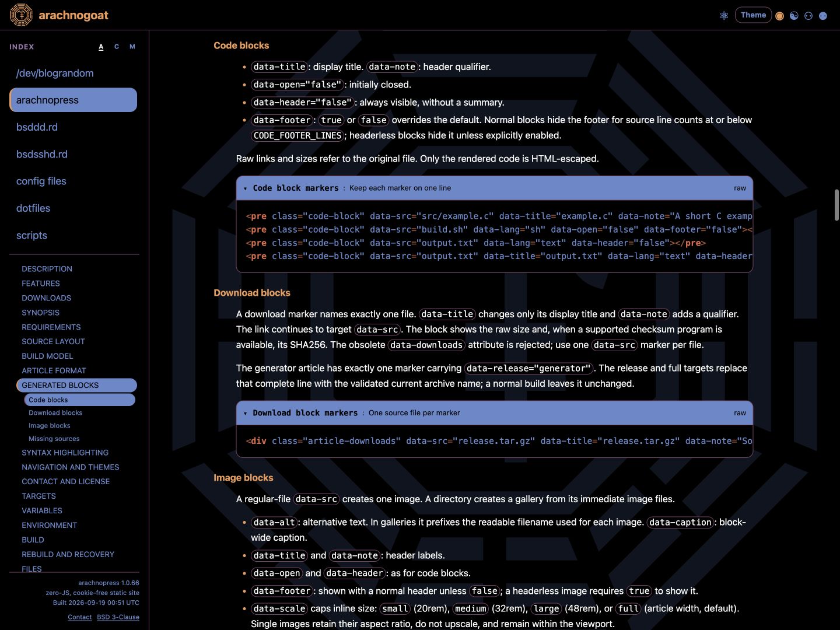Select the orange circle theme option

(x=779, y=16)
